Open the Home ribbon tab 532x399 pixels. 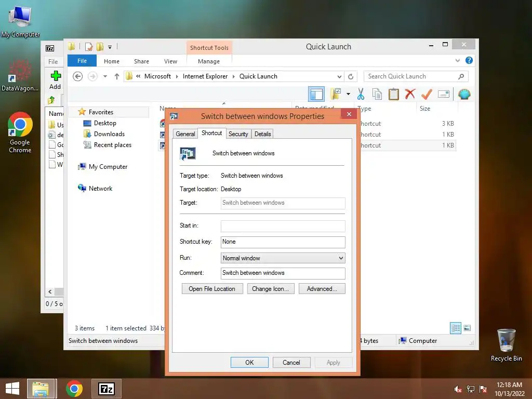tap(112, 61)
